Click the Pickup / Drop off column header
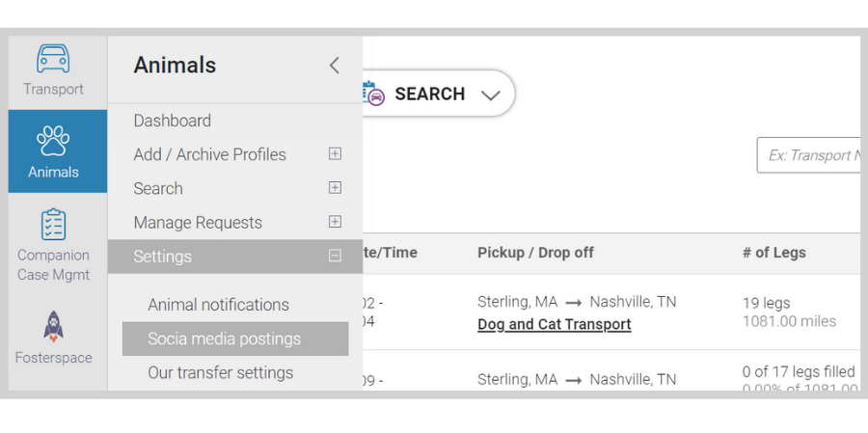 point(535,253)
